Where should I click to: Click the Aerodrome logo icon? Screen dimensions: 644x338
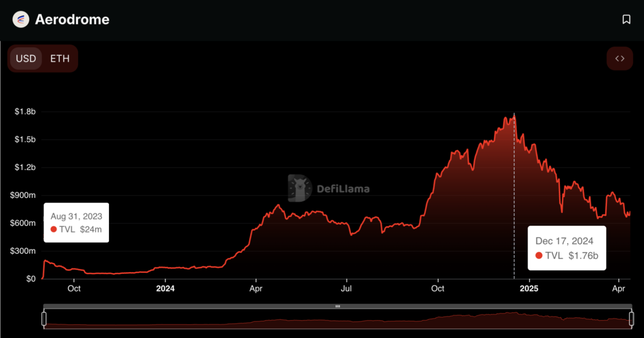(21, 20)
